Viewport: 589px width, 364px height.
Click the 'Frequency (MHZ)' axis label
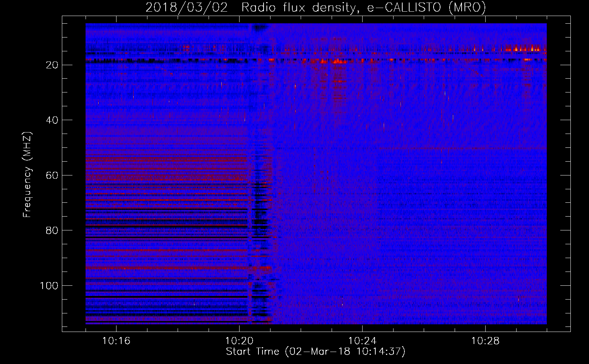coord(27,175)
